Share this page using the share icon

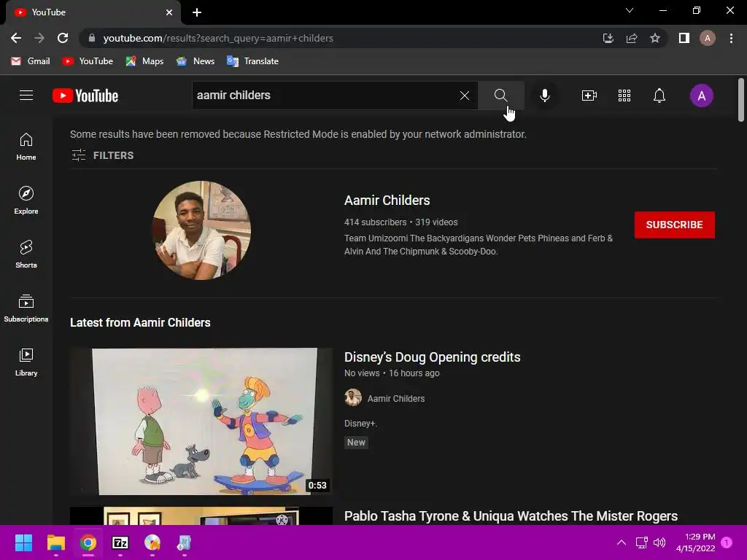pyautogui.click(x=632, y=38)
